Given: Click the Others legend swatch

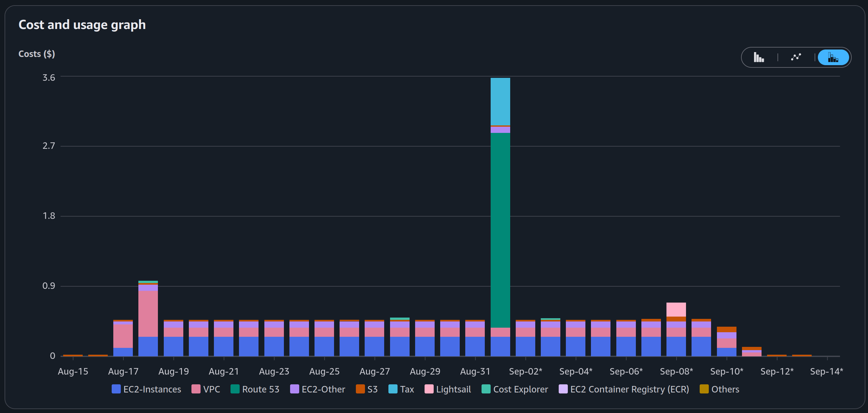Looking at the screenshot, I should [704, 389].
